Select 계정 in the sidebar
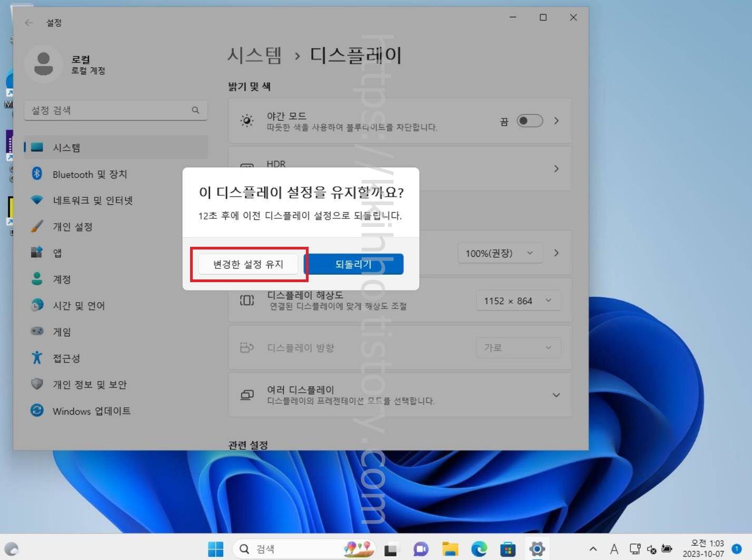 (x=116, y=279)
